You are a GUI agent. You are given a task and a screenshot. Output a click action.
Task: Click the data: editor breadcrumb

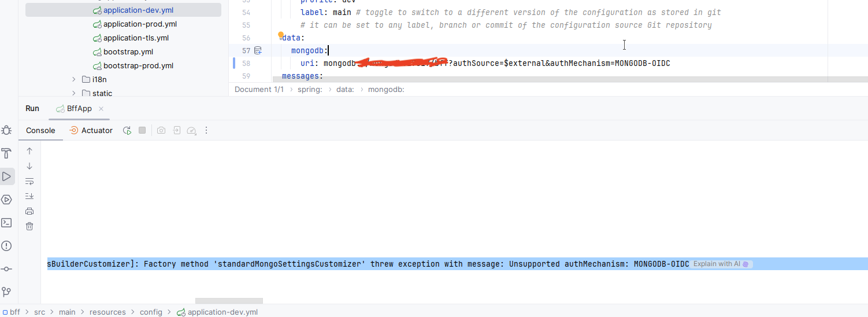[x=345, y=90]
